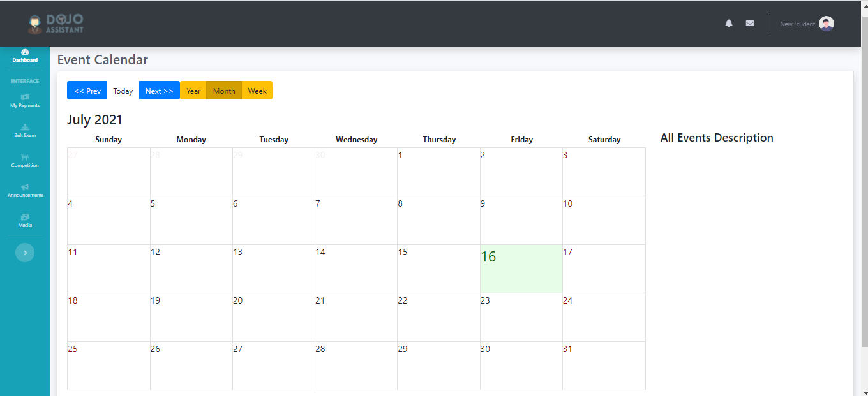Image resolution: width=868 pixels, height=396 pixels.
Task: Go to previous month with Prev button
Action: [x=87, y=91]
